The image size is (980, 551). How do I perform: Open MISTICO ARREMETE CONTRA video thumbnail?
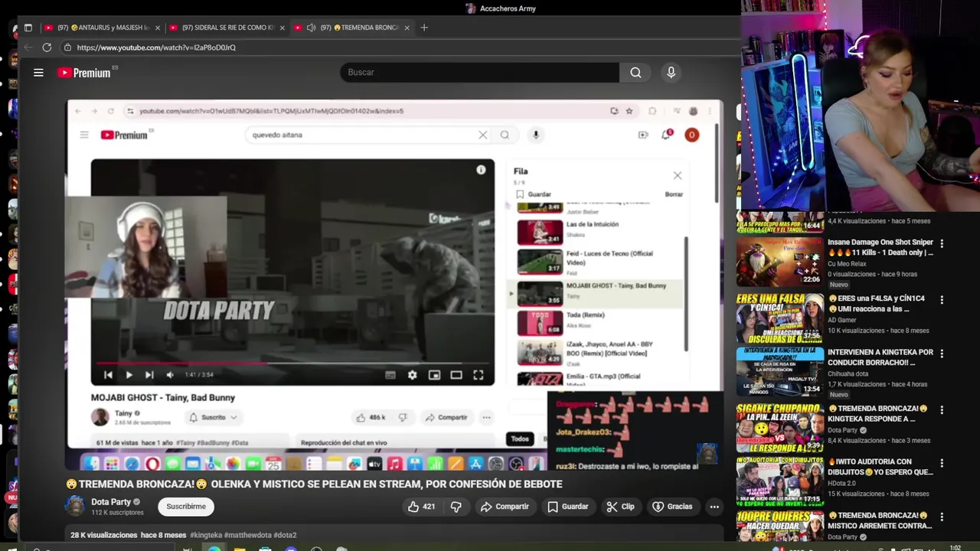[780, 527]
